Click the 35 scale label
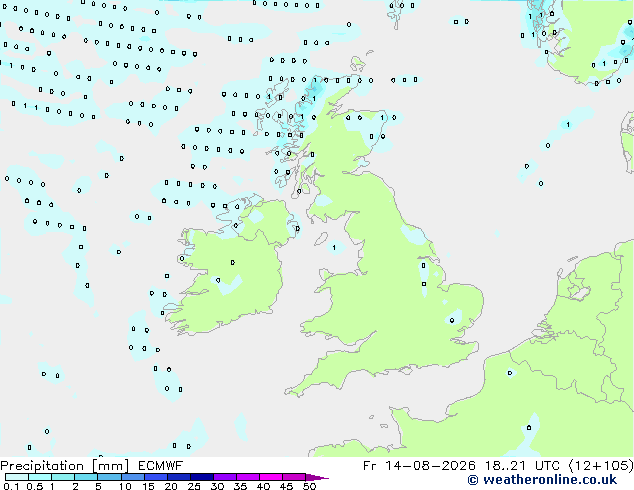 tap(240, 486)
